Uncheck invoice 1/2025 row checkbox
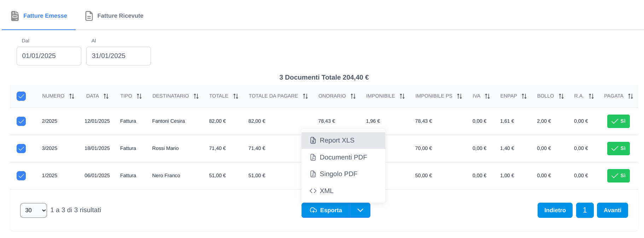 (x=21, y=176)
